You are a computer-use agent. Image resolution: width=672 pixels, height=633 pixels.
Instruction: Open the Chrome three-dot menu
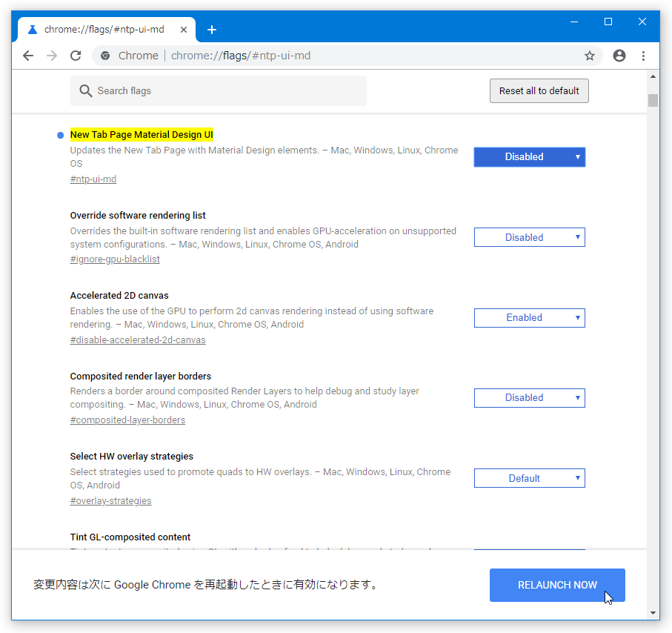pyautogui.click(x=643, y=56)
